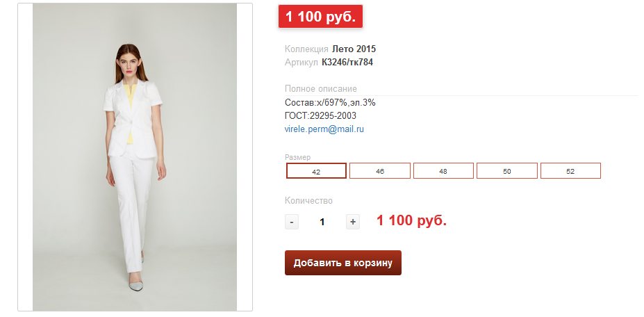Click the ГОСТ:29295-2003 text
Viewport: 644px width, 317px height.
coord(320,115)
